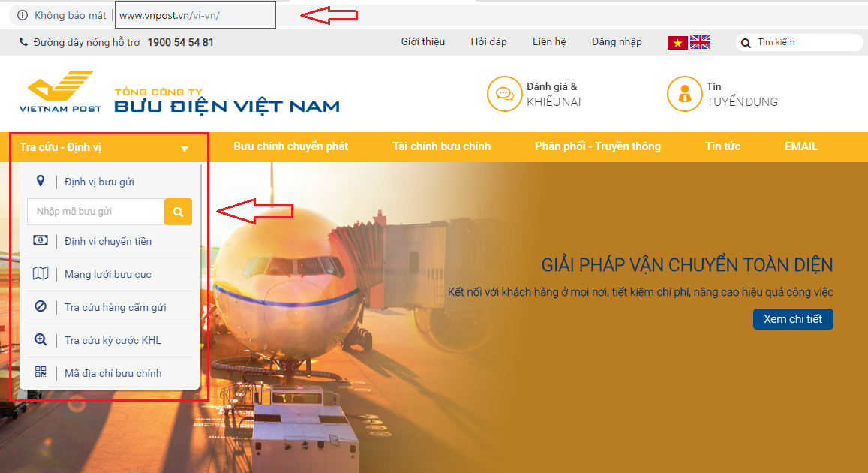The width and height of the screenshot is (868, 473).
Task: Go to the Tin tức section
Action: 722,146
